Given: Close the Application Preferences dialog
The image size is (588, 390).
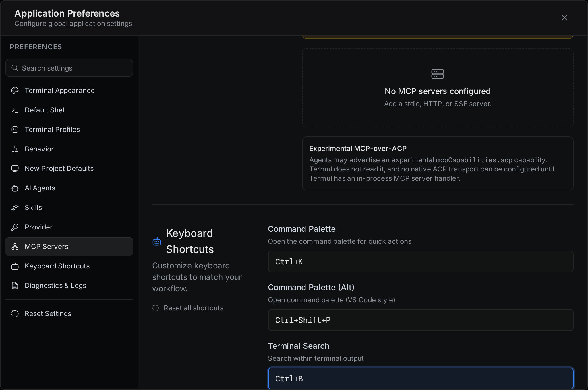Looking at the screenshot, I should (564, 18).
